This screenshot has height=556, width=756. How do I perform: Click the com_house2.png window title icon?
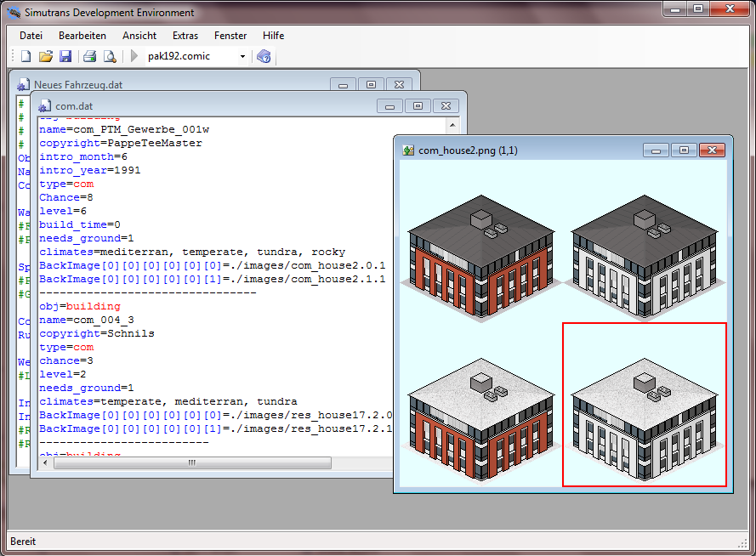[409, 150]
